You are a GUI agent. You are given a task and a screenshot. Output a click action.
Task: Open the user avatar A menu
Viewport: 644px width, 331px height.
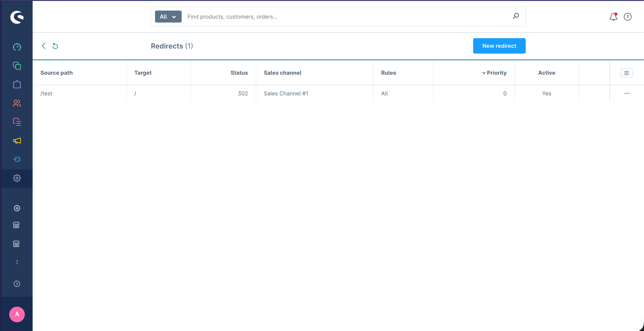pyautogui.click(x=17, y=314)
